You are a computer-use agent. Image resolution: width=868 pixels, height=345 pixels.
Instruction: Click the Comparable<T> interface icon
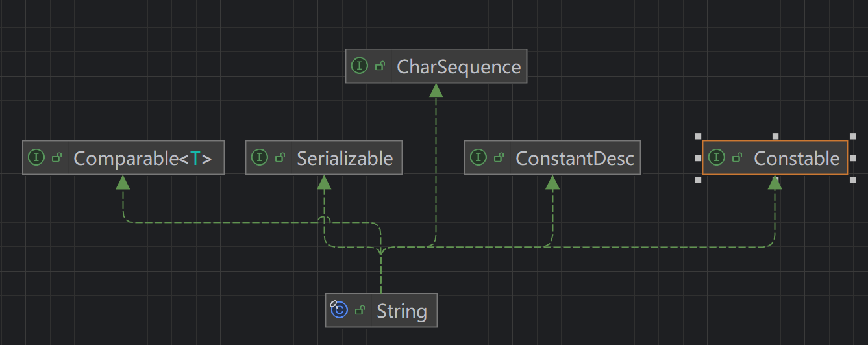tap(37, 158)
